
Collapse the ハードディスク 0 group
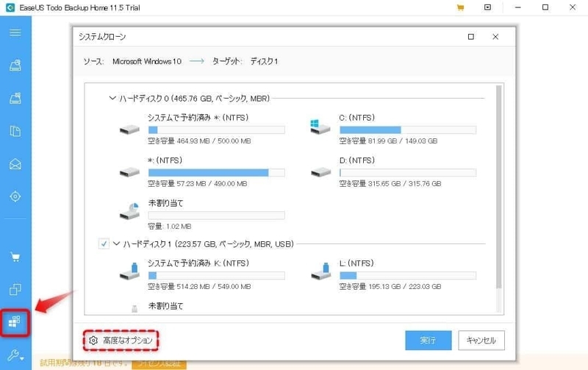112,97
